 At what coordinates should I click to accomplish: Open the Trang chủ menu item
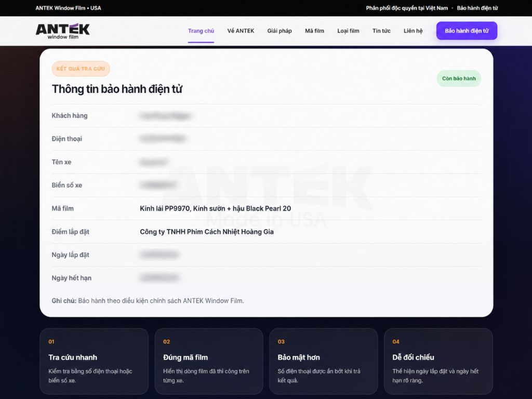201,31
